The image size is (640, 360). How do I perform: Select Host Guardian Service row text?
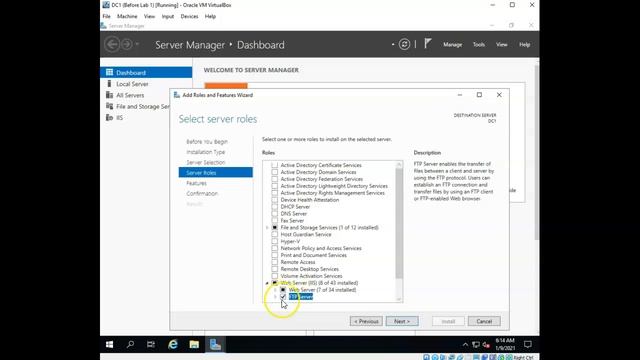click(306, 234)
